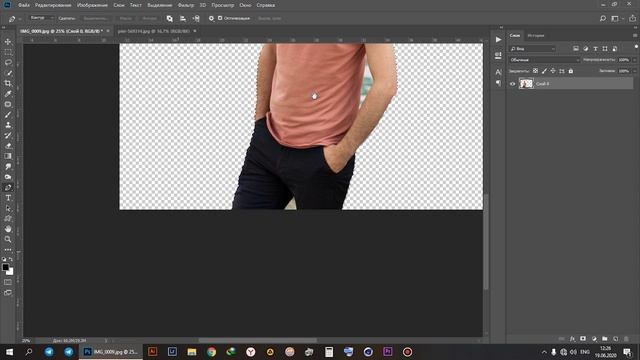
Task: Select the Crop tool
Action: click(x=8, y=83)
